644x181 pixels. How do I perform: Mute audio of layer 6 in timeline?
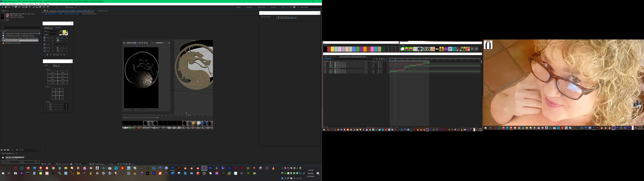(x=326, y=71)
